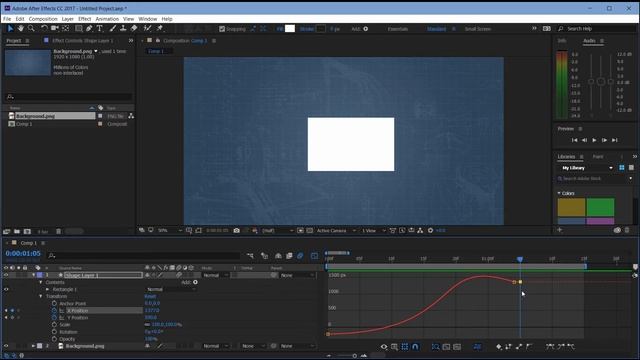Select the Pen tool
The image size is (640, 360).
89,28
